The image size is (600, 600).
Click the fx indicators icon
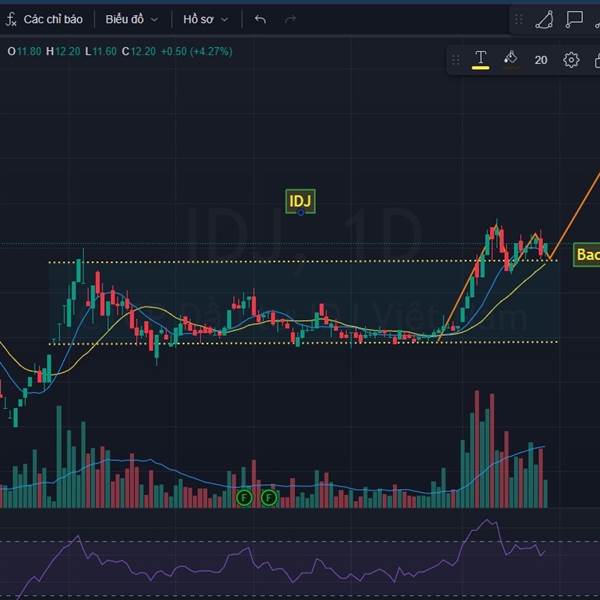(x=11, y=19)
